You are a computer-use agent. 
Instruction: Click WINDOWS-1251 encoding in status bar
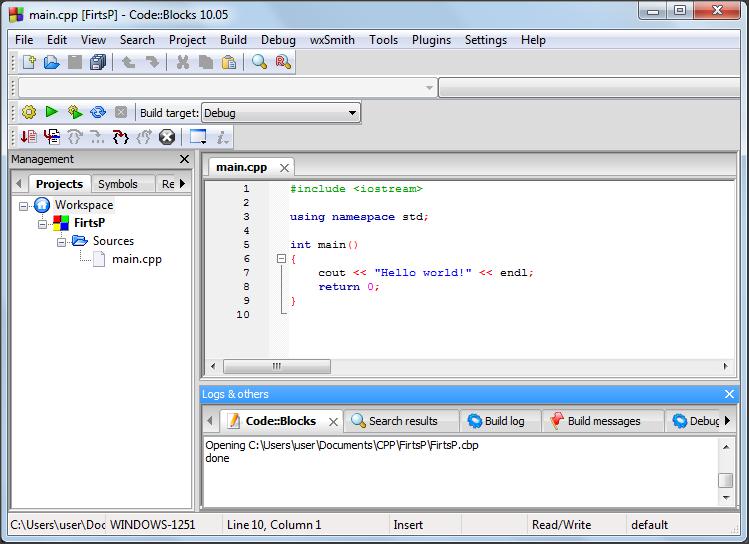[x=152, y=525]
